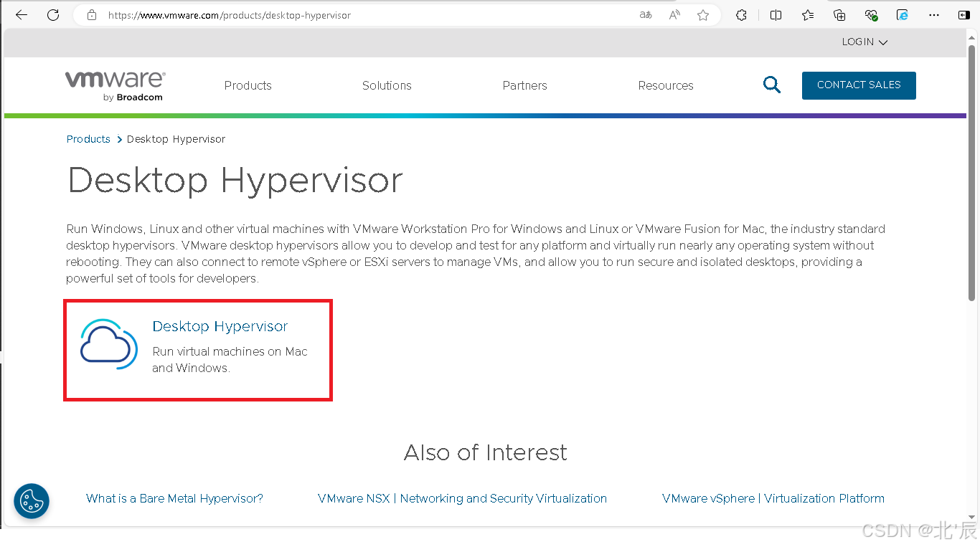Click the IE mode icon
This screenshot has width=980, height=547.
coord(903,15)
